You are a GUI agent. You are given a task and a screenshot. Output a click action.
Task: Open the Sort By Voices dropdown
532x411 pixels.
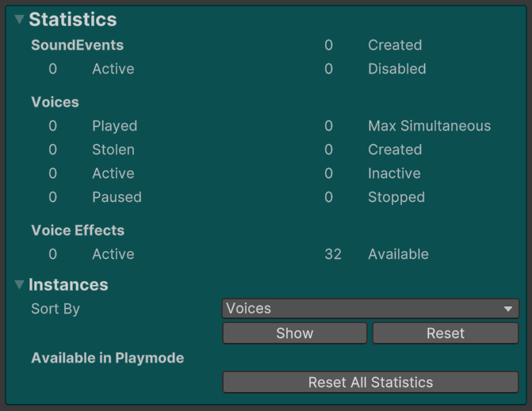click(370, 309)
